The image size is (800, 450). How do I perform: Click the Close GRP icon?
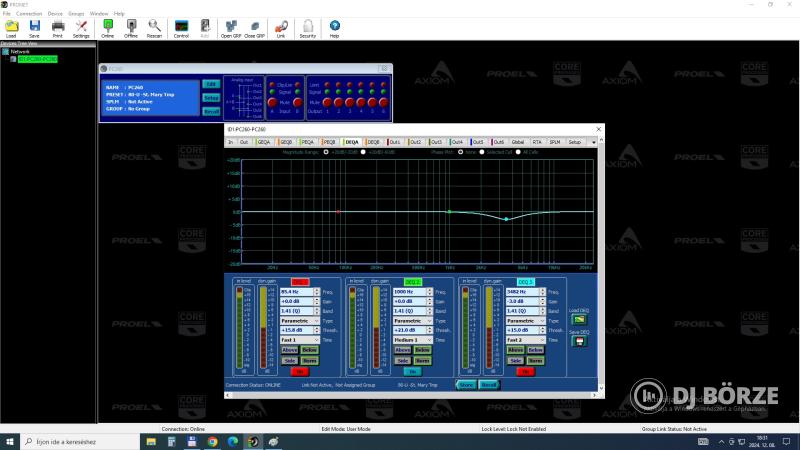pyautogui.click(x=254, y=27)
